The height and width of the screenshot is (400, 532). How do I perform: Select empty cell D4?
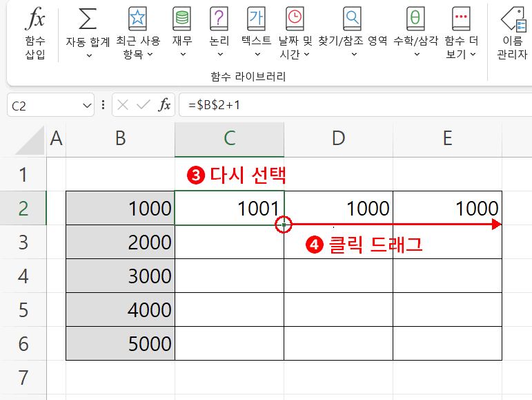pyautogui.click(x=338, y=276)
